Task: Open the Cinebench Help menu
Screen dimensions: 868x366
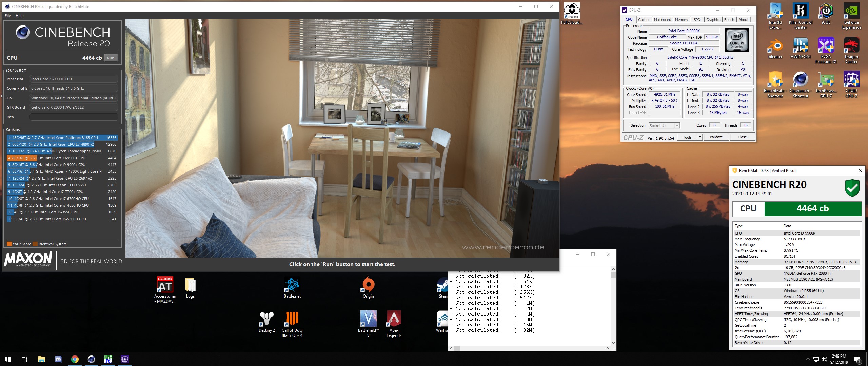Action: point(20,16)
